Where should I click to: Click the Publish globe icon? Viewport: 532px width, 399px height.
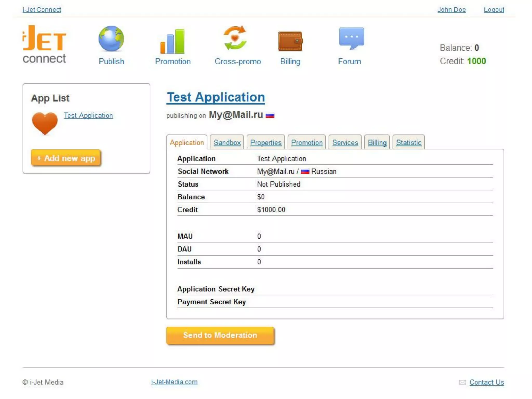[111, 39]
